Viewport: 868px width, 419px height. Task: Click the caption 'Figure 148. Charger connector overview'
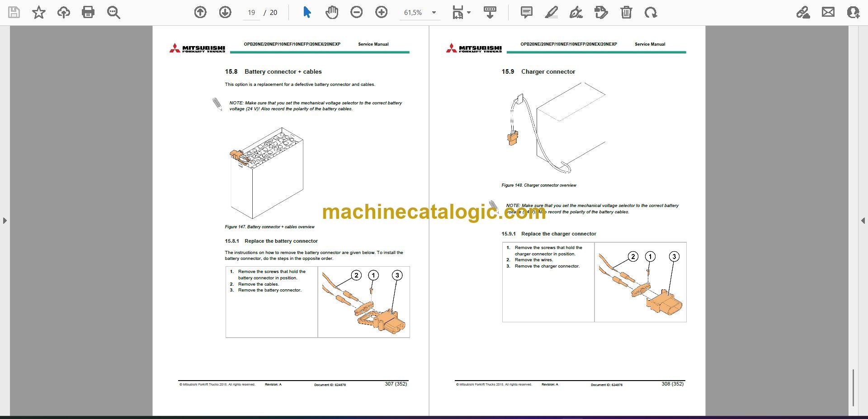pyautogui.click(x=539, y=185)
